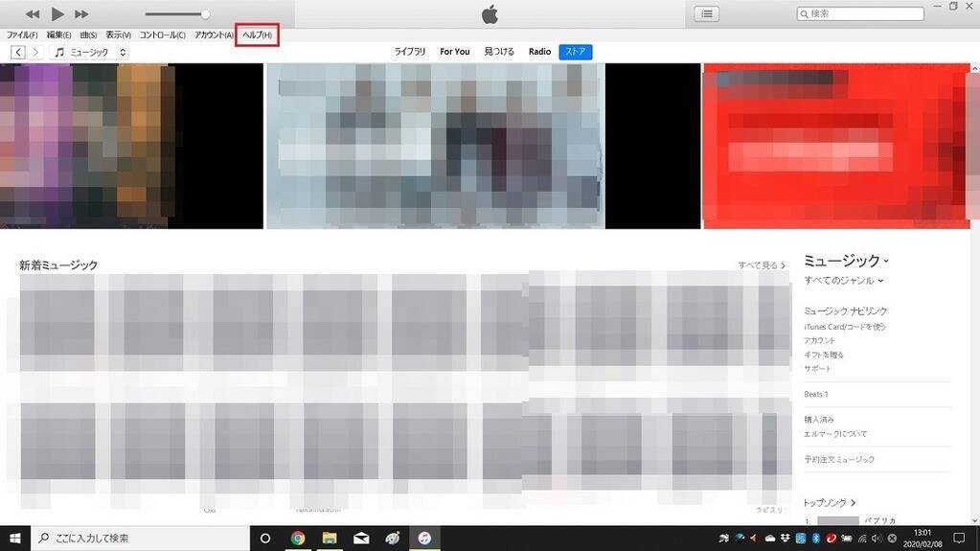Click the red Trend Micro tray icon
This screenshot has height=551, width=980.
tap(832, 539)
